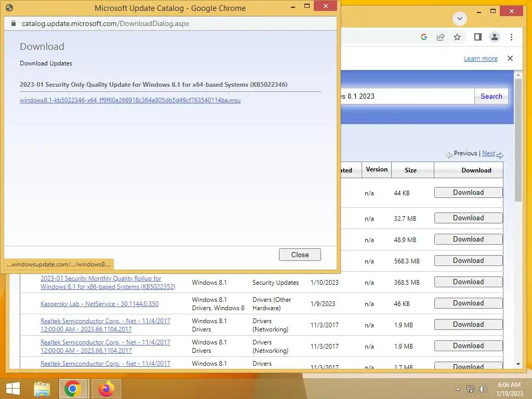
Task: Click the windows8.1-kb5022346-x64 .msu download link
Action: (130, 100)
